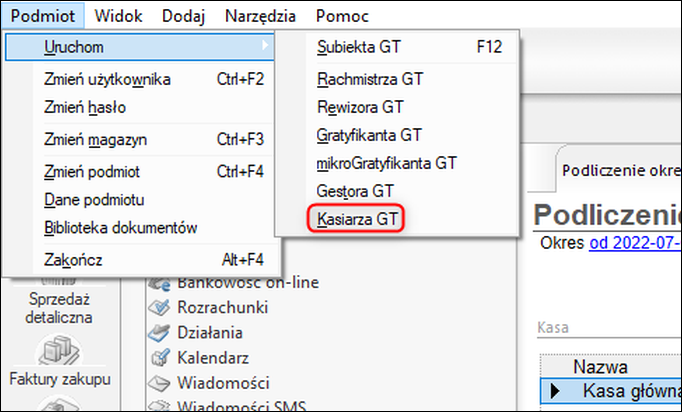682x412 pixels.
Task: Click the Rozrachunki checkmark icon
Action: (157, 308)
